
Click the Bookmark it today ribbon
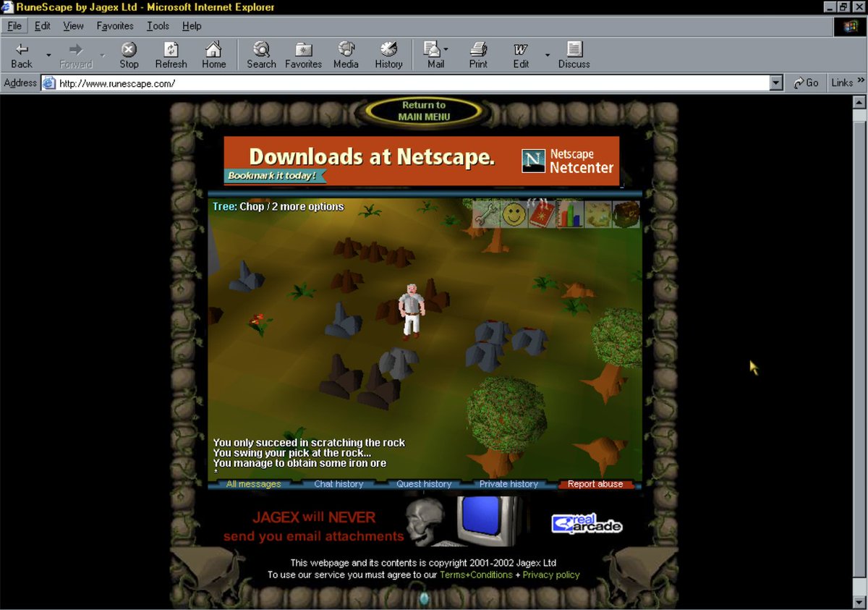273,175
